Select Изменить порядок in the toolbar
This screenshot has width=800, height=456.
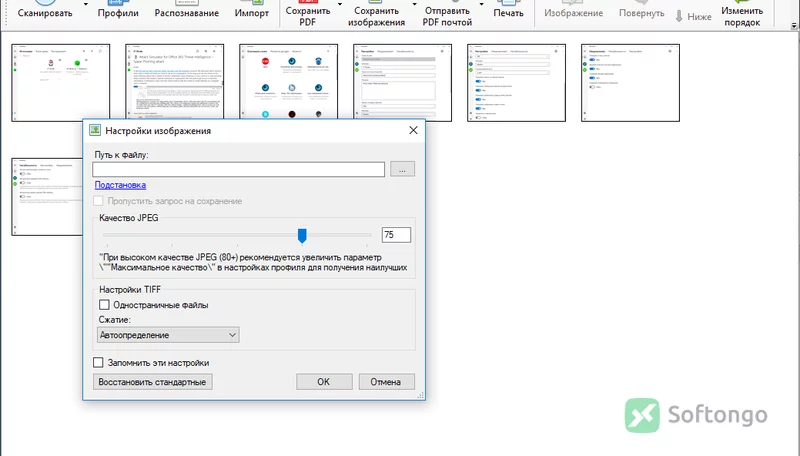pyautogui.click(x=742, y=13)
